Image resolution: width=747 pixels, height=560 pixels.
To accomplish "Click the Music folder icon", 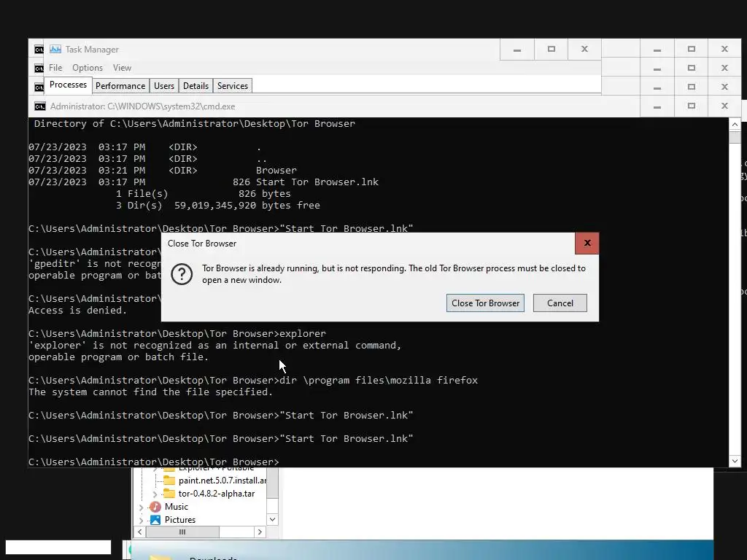I will click(x=155, y=507).
